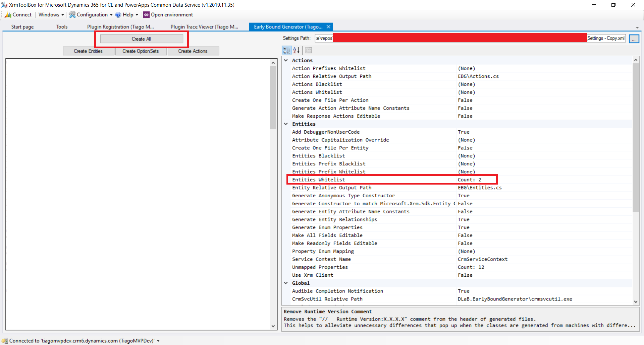Click the Help question mark icon
The image size is (644, 345).
[118, 15]
